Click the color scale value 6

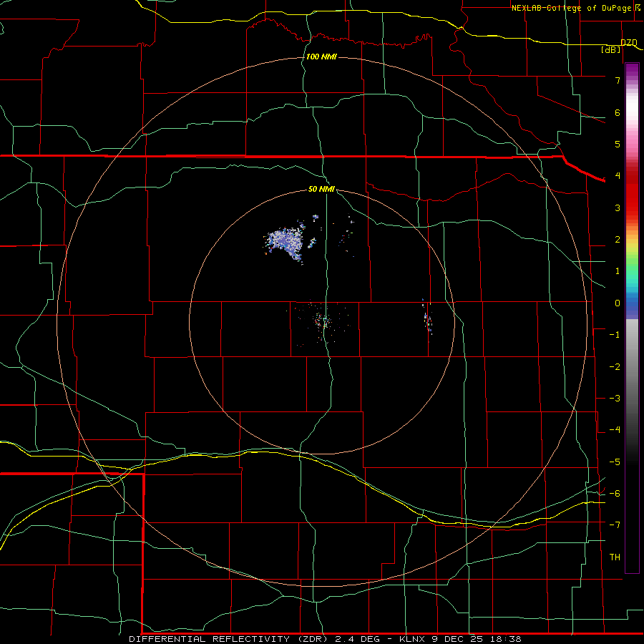pos(618,112)
